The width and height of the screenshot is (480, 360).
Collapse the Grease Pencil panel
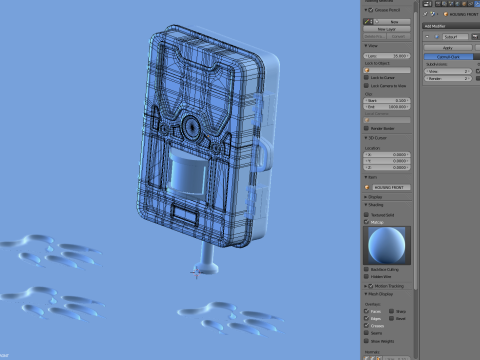click(x=366, y=10)
